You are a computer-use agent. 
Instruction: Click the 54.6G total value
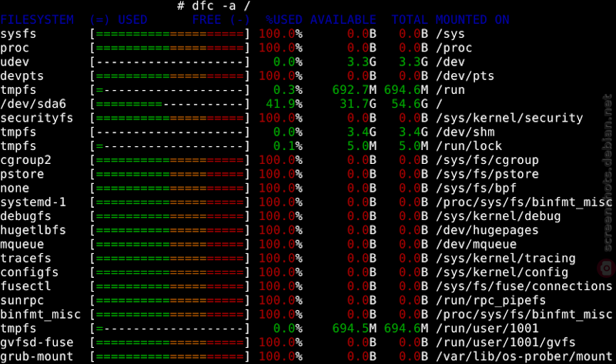click(410, 104)
